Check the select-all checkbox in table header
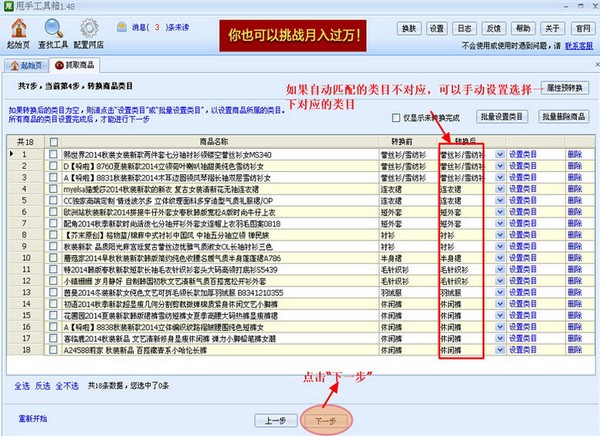Viewport: 600px width, 436px height. pyautogui.click(x=53, y=142)
